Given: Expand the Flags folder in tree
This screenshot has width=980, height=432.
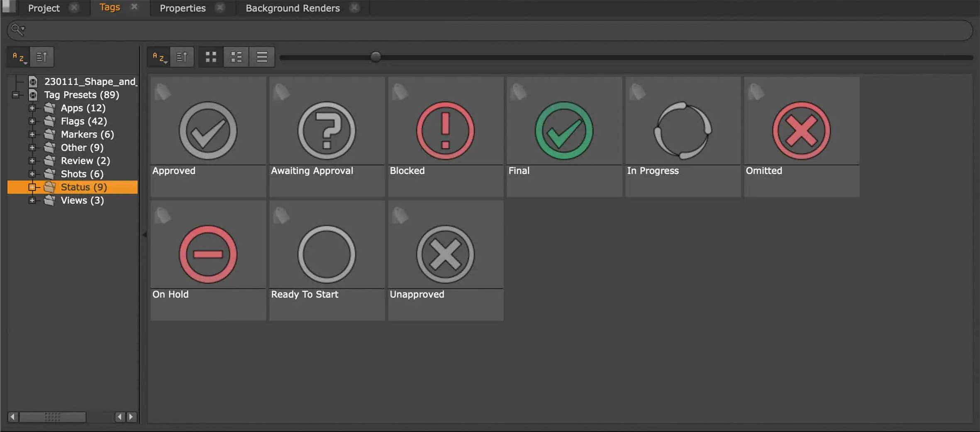Looking at the screenshot, I should tap(32, 121).
